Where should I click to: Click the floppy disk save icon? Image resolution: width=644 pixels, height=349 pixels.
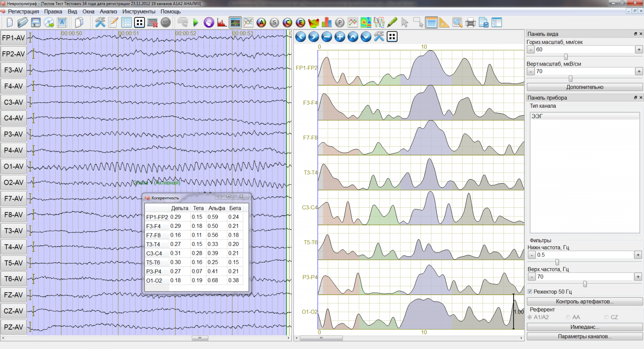coord(36,23)
